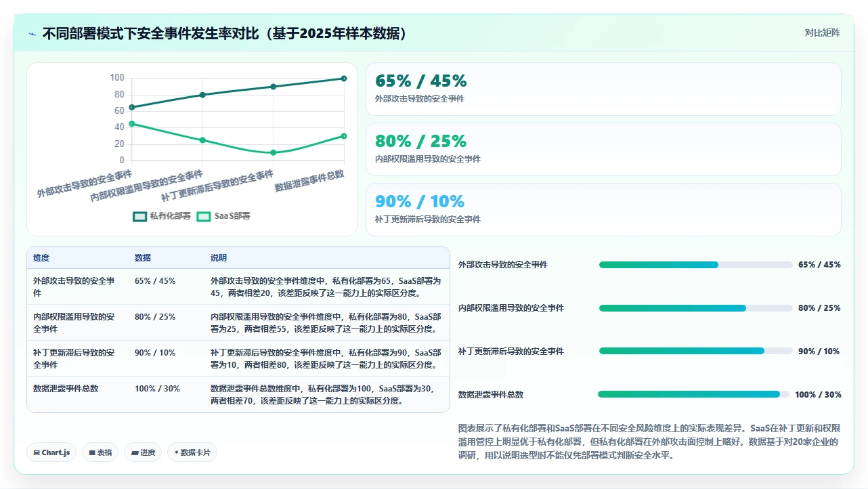Select the 内部权限滥用导致的安全事件 row name in the table

pyautogui.click(x=74, y=323)
